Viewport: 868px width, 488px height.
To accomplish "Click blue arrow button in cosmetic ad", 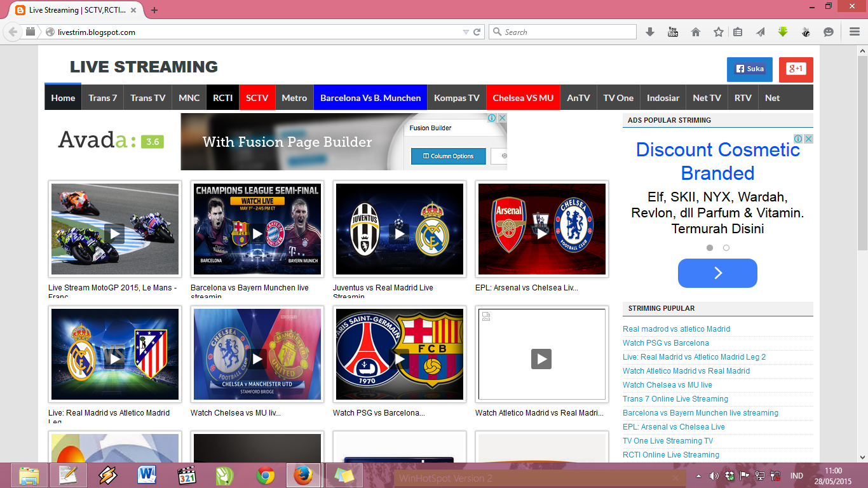I will tap(717, 273).
